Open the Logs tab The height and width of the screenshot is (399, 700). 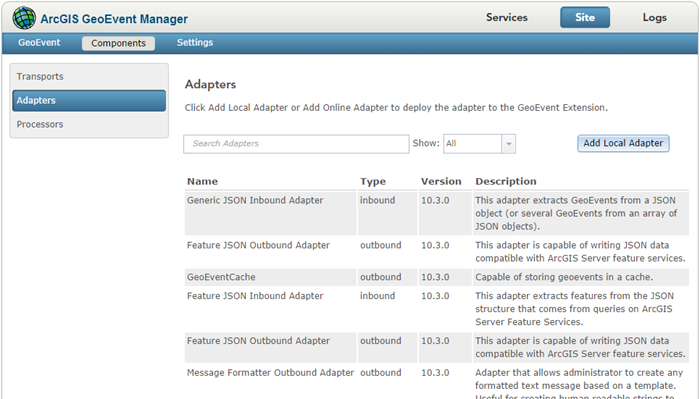tap(654, 17)
